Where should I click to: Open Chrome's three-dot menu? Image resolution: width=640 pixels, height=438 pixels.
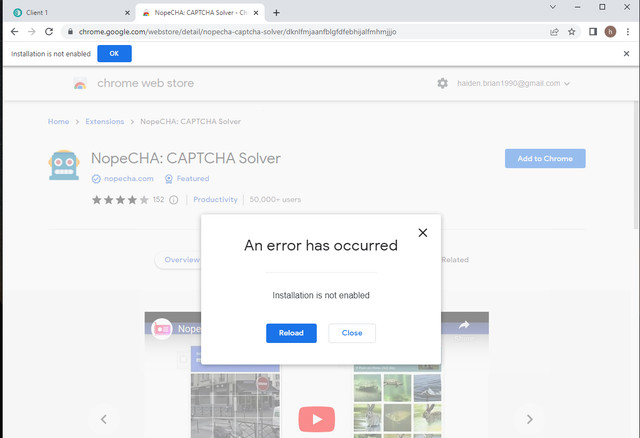pos(628,32)
